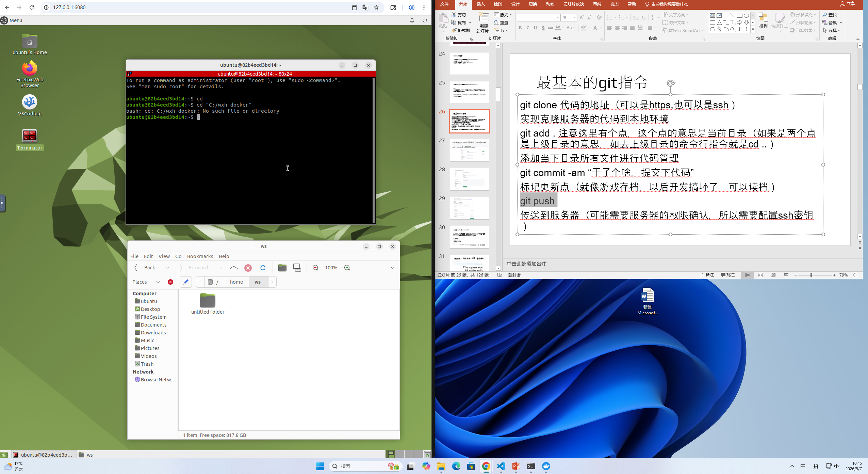
Task: Open the untitled folder
Action: coord(208,304)
